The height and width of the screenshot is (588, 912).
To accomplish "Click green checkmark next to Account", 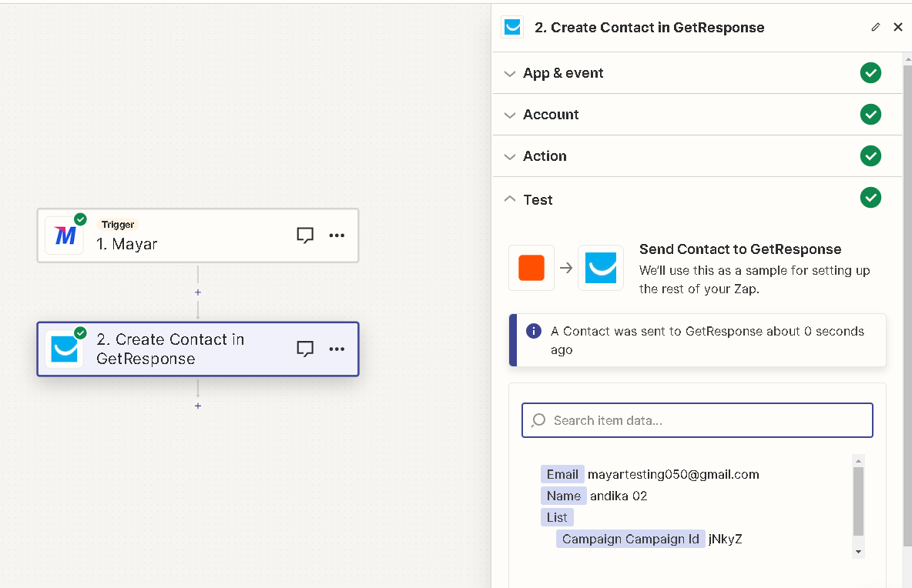I will [870, 115].
